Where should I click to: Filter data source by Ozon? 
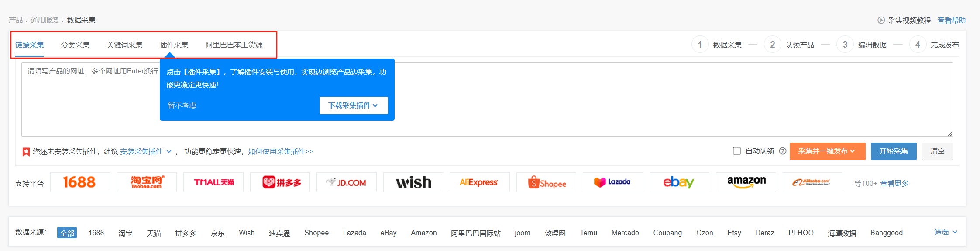coord(705,233)
